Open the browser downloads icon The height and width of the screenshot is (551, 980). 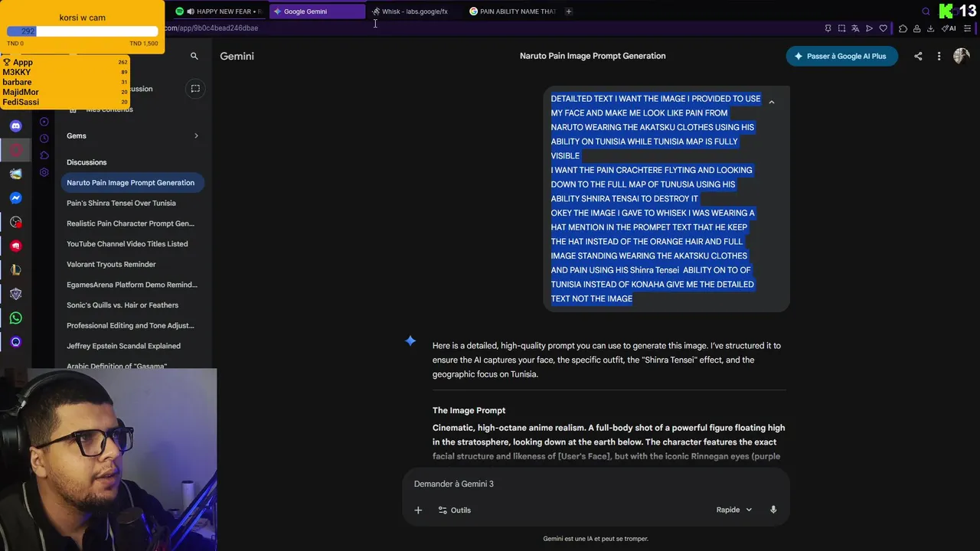(930, 28)
